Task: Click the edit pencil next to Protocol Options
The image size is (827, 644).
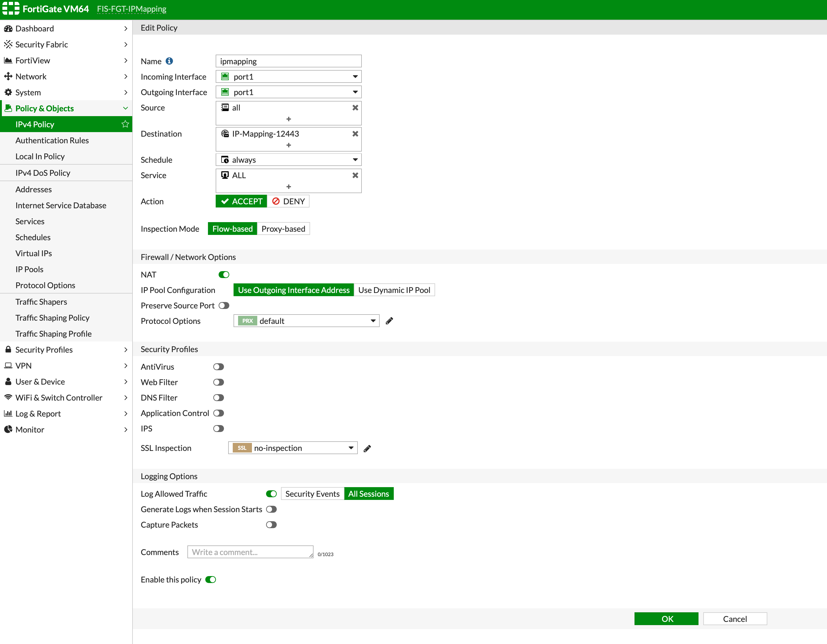Action: [389, 320]
